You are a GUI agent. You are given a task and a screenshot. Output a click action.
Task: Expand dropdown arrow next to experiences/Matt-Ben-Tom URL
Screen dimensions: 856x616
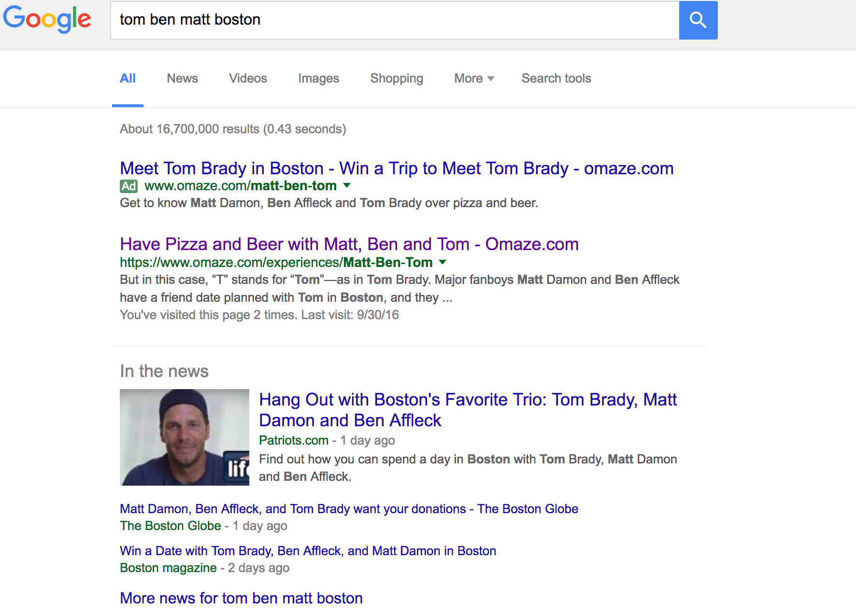click(442, 262)
